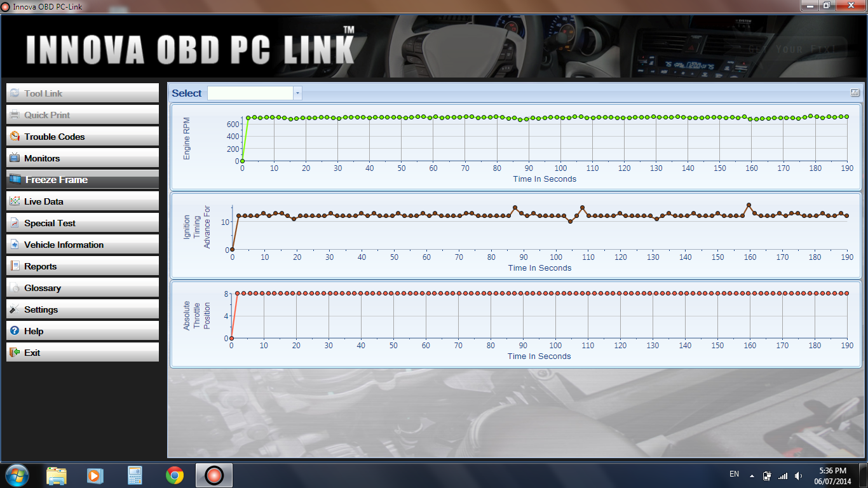Click inside the Select combo box field
The height and width of the screenshot is (488, 868).
point(250,93)
